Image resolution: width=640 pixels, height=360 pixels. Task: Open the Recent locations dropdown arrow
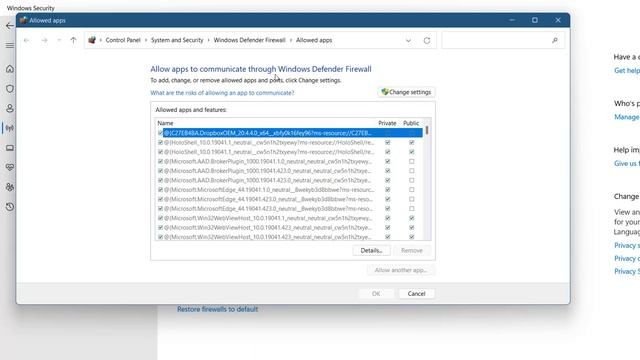(59, 40)
